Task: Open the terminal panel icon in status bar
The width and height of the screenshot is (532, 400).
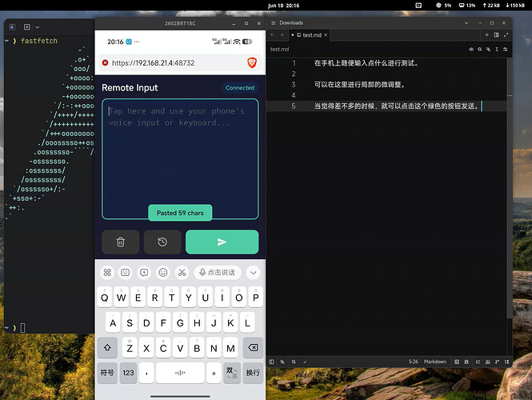Action: (457, 362)
